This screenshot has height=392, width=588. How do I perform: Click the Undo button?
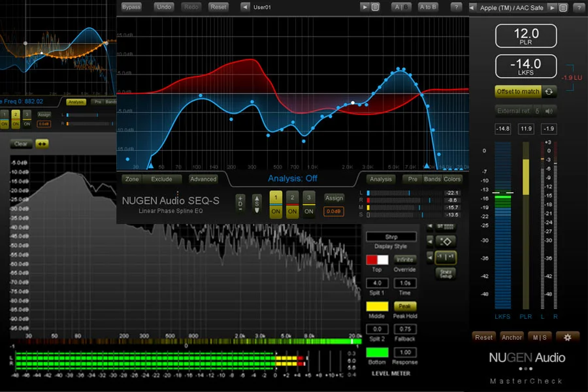(x=164, y=7)
